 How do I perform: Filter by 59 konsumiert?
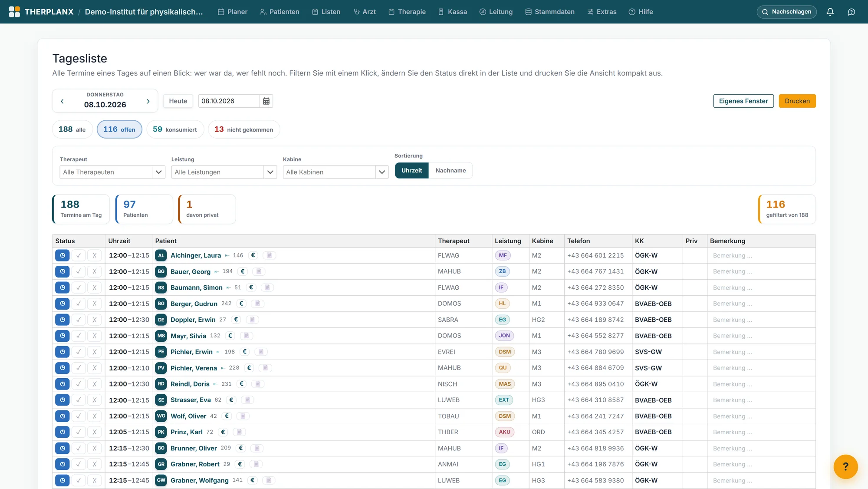(175, 129)
